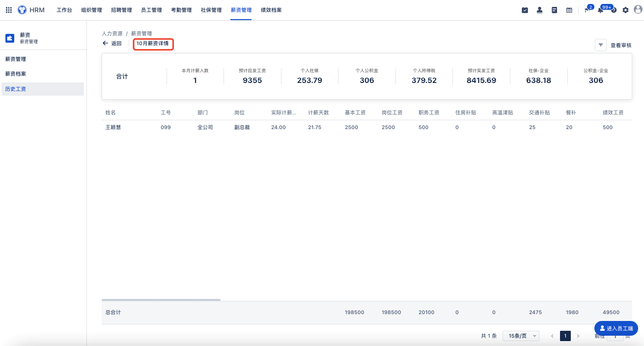The width and height of the screenshot is (644, 346).
Task: Switch to 员工管理 tab
Action: point(151,10)
